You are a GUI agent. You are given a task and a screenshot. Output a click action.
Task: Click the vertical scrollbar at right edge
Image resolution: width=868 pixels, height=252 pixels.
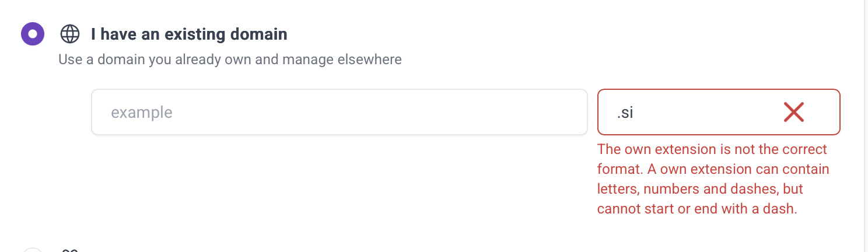(x=865, y=117)
